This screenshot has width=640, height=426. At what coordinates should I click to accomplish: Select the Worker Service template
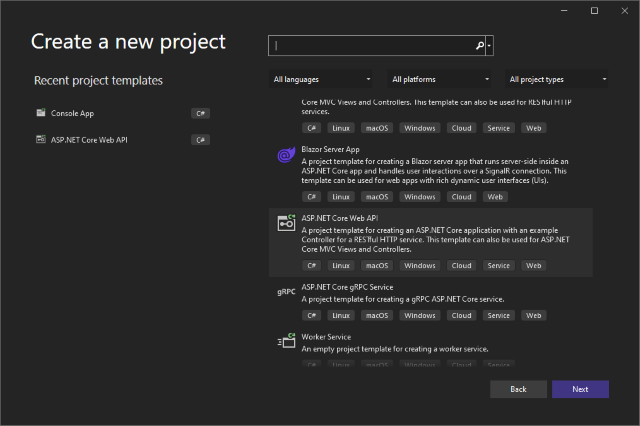coord(431,348)
